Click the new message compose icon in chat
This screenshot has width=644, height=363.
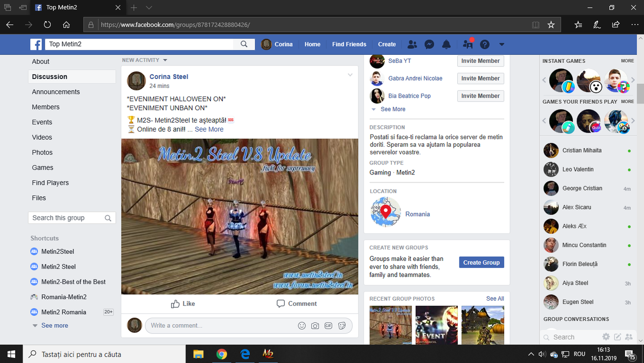(x=617, y=337)
